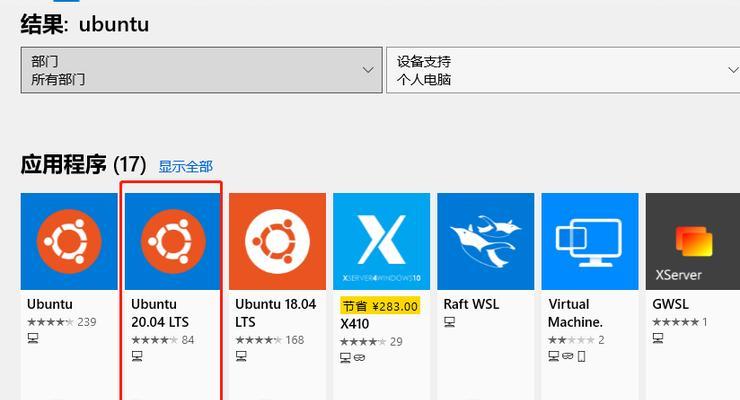Click the mobile device icon under Virtual Machine
Image resolution: width=740 pixels, height=400 pixels.
(x=581, y=356)
